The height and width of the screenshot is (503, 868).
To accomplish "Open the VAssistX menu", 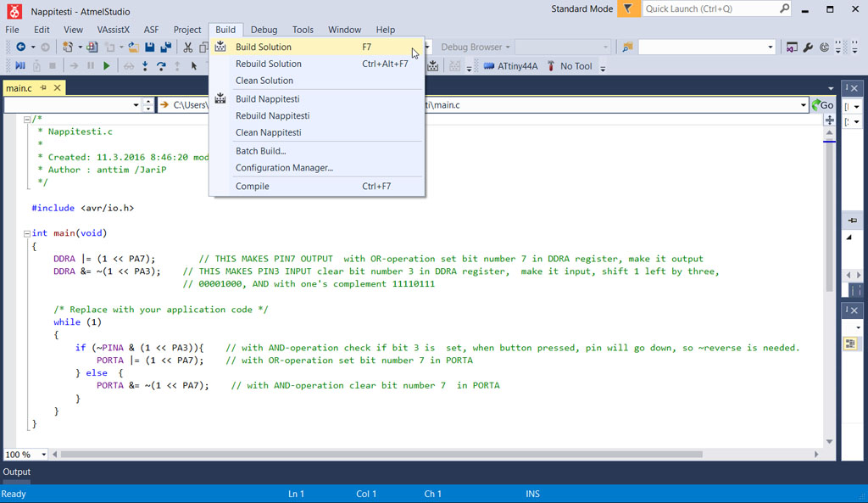I will tap(113, 30).
